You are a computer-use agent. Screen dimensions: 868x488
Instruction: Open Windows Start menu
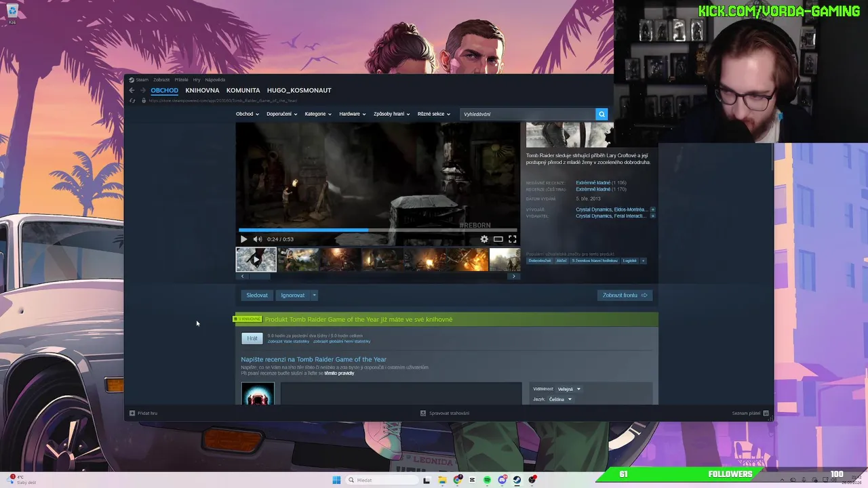[336, 480]
